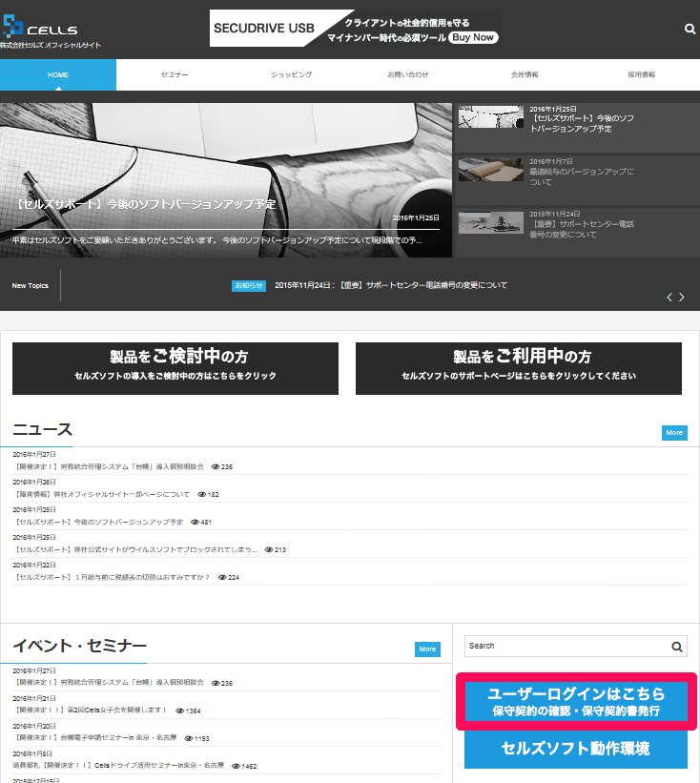
Task: Open side headline 最適給与のバージョンアップについて
Action: (x=581, y=176)
